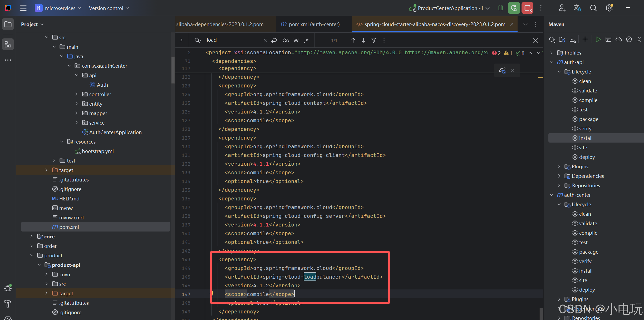
Task: Select install goal under auth-api Lifecycle
Action: tap(586, 138)
